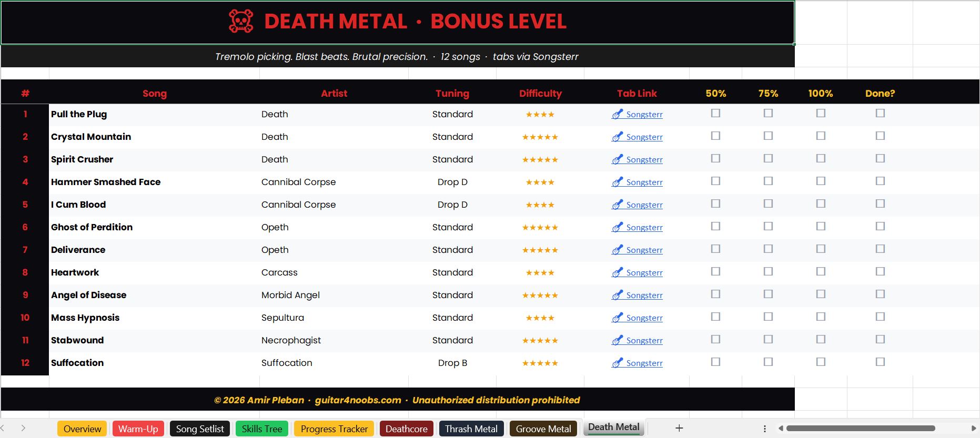Image resolution: width=980 pixels, height=438 pixels.
Task: Click the three-dot sheet options handle
Action: tap(765, 429)
